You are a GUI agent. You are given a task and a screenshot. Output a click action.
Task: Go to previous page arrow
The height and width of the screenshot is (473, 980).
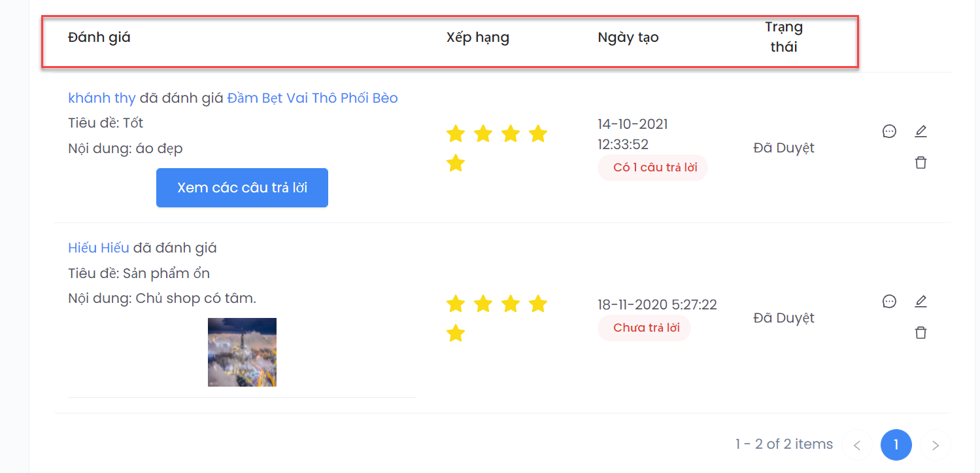pos(857,446)
